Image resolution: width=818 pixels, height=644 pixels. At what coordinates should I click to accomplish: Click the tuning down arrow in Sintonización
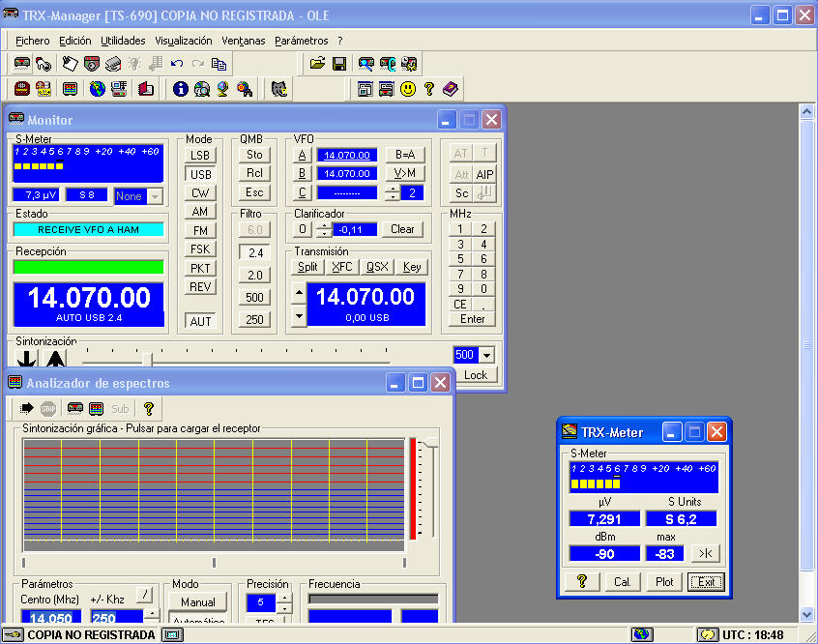tap(27, 358)
